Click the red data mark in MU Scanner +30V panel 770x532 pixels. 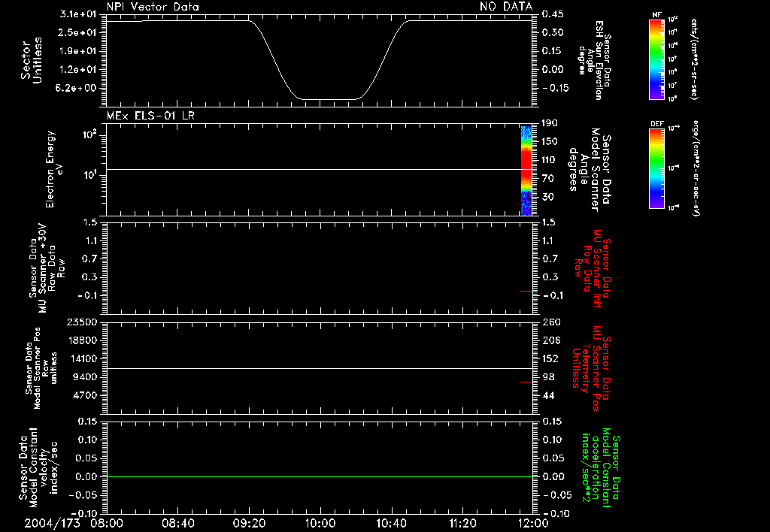tap(526, 291)
